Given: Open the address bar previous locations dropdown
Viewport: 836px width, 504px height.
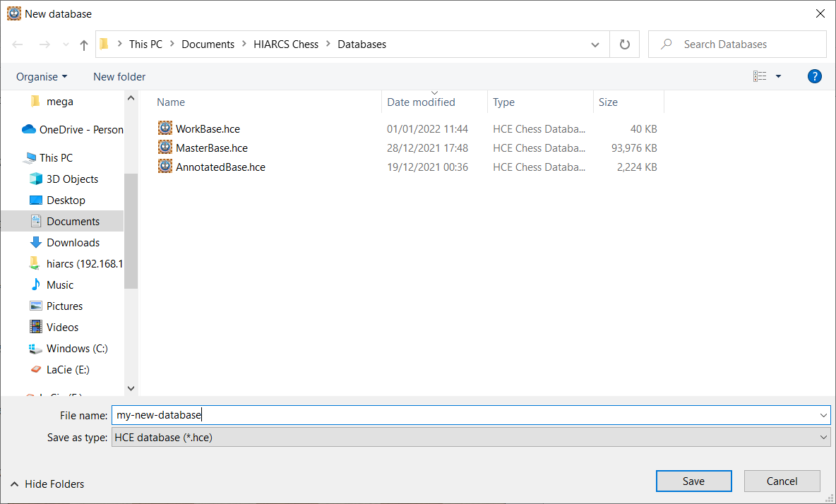Looking at the screenshot, I should (x=595, y=44).
